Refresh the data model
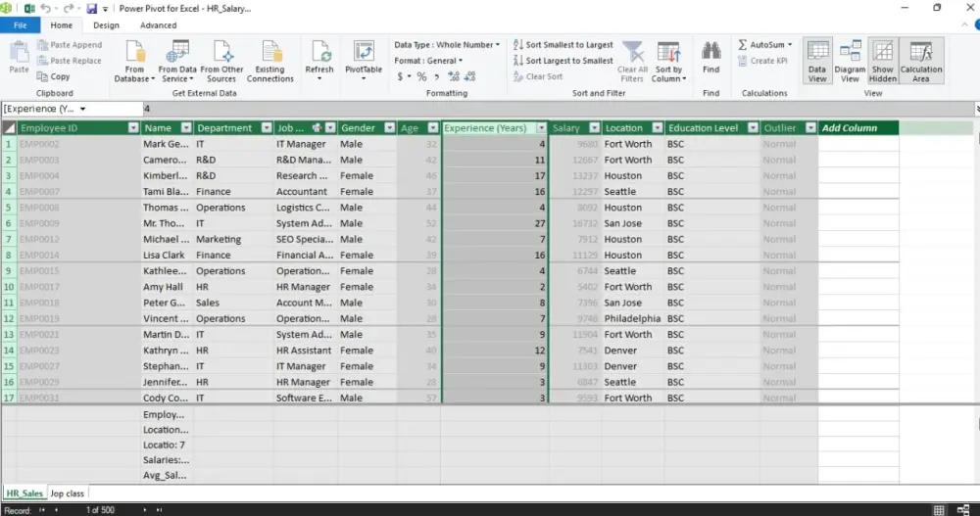 click(319, 61)
